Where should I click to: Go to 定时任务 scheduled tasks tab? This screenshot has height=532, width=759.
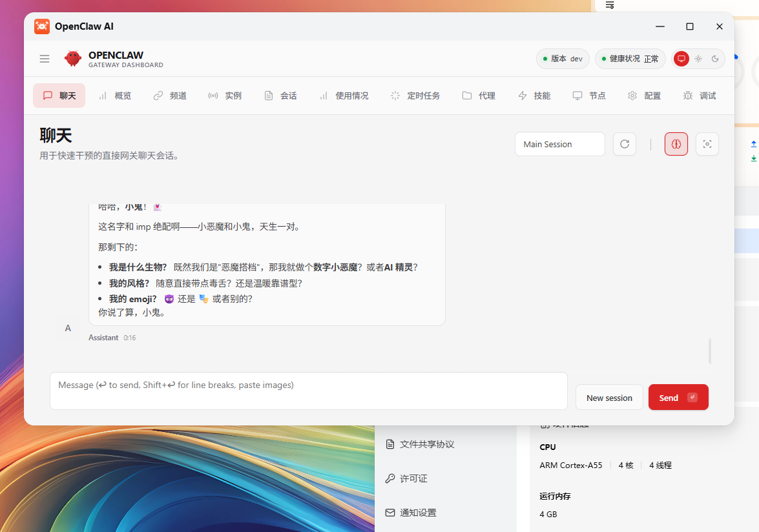coord(415,96)
